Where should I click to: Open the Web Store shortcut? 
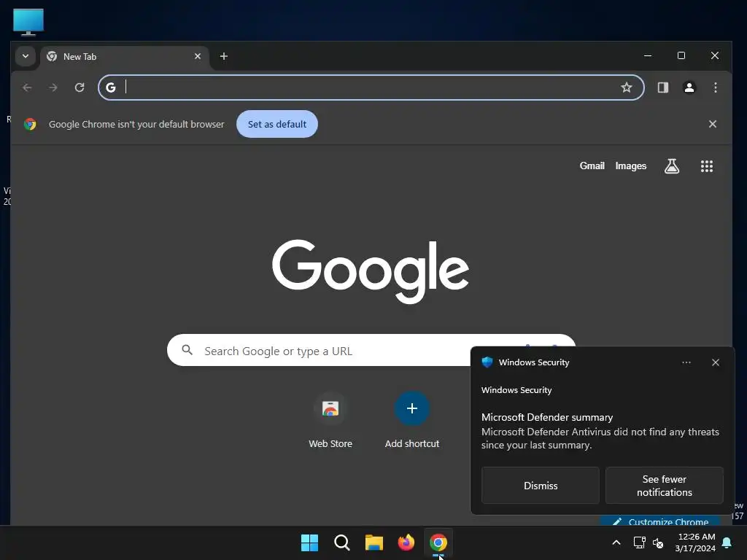[330, 421]
